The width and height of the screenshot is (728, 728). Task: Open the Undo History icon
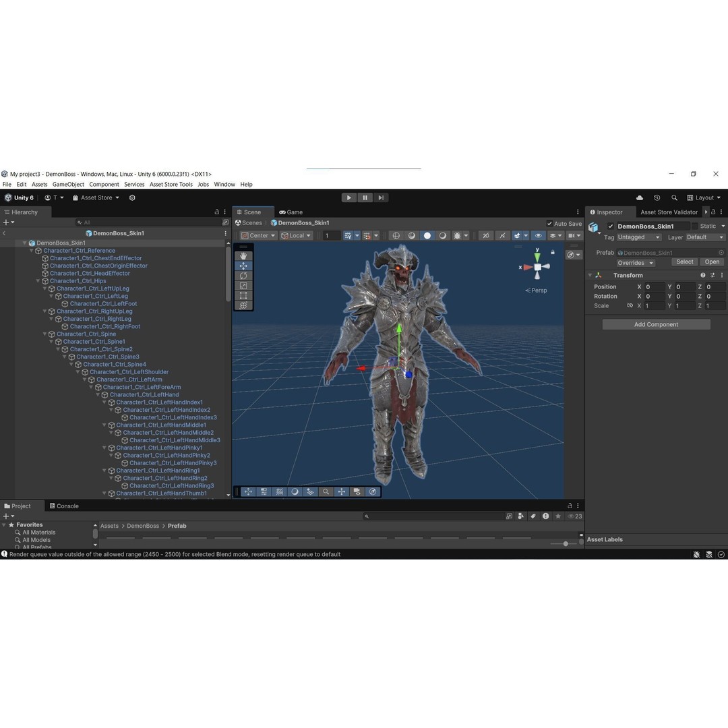tap(657, 198)
